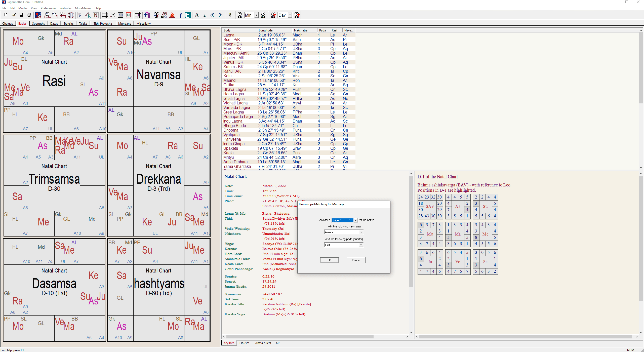
Task: Click the large A font increase icon
Action: coord(197,15)
